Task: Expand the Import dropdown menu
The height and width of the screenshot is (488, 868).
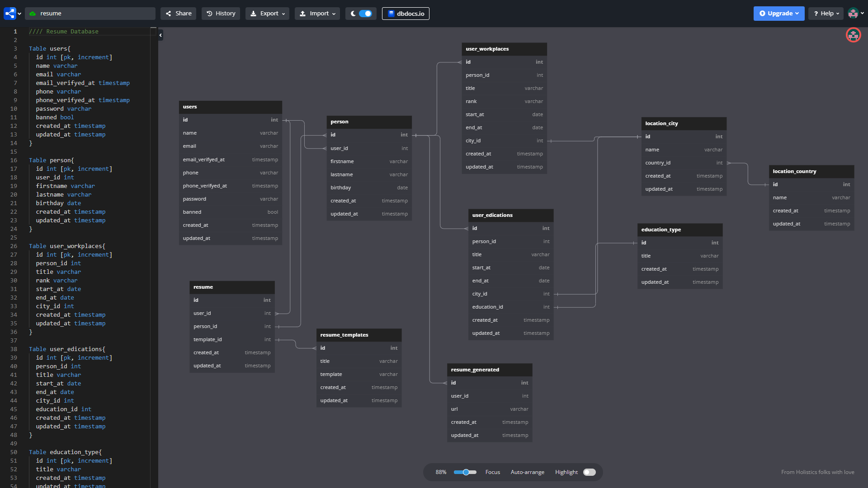Action: pos(316,13)
